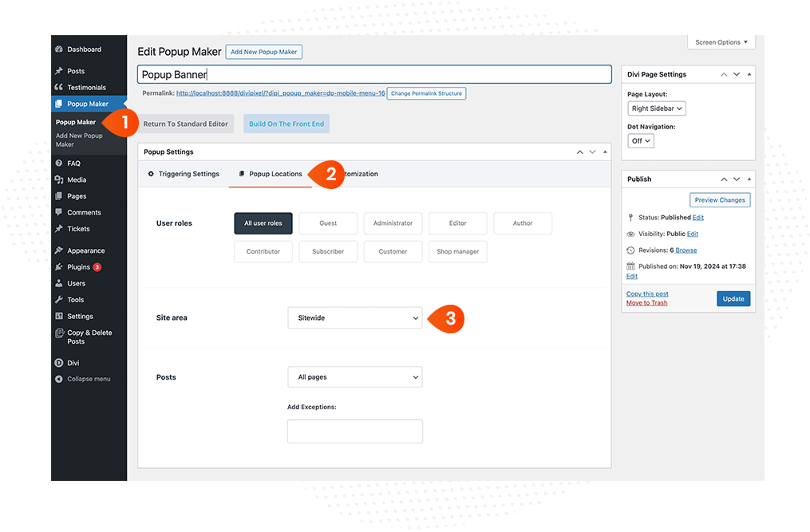Image resolution: width=810 pixels, height=532 pixels.
Task: Toggle the Contributor user role
Action: pyautogui.click(x=263, y=251)
